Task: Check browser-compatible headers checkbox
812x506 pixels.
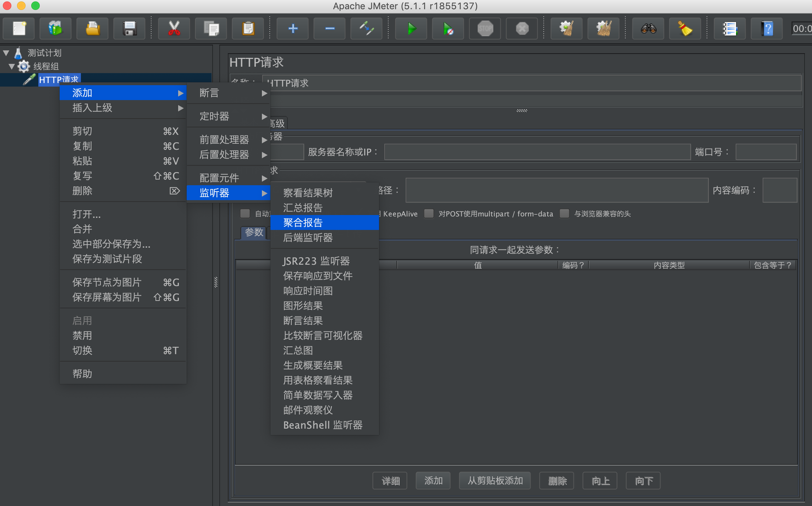Action: [564, 214]
